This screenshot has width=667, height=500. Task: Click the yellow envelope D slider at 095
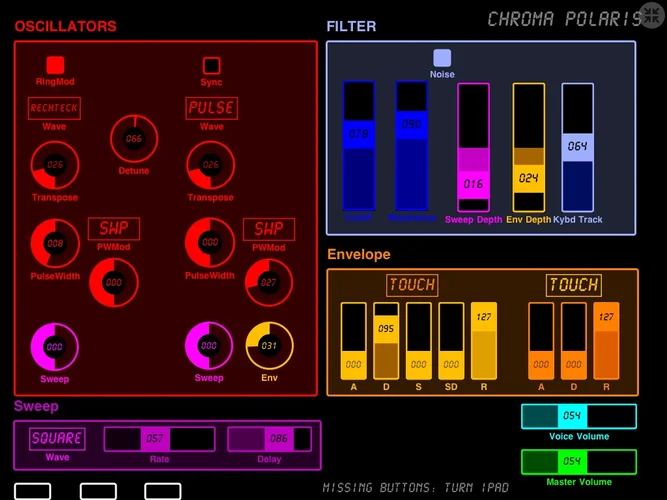pos(386,341)
